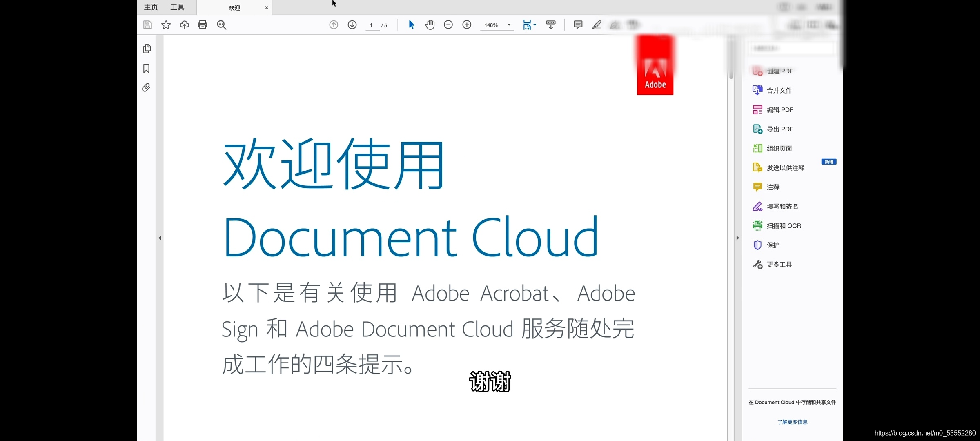980x441 pixels.
Task: Switch to the 工具 tab
Action: (177, 7)
